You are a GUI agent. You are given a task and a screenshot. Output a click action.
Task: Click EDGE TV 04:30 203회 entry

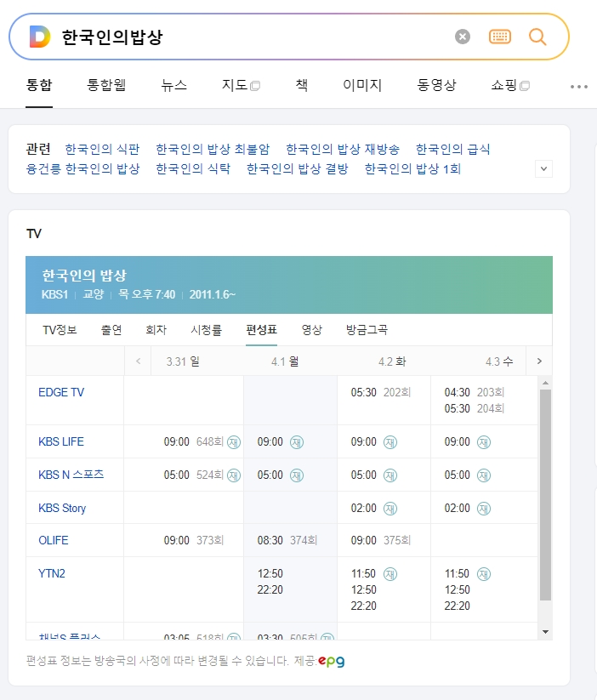(475, 392)
